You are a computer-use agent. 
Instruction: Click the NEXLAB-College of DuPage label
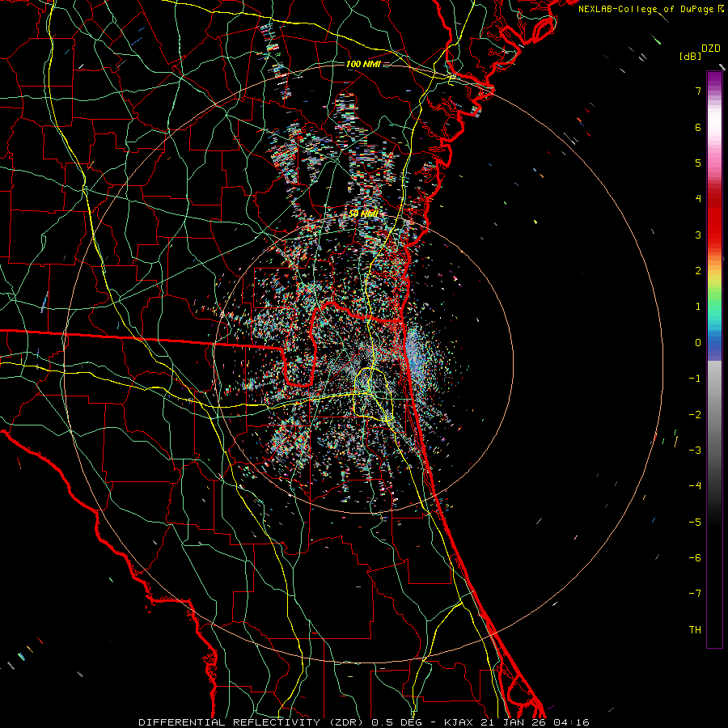[645, 9]
